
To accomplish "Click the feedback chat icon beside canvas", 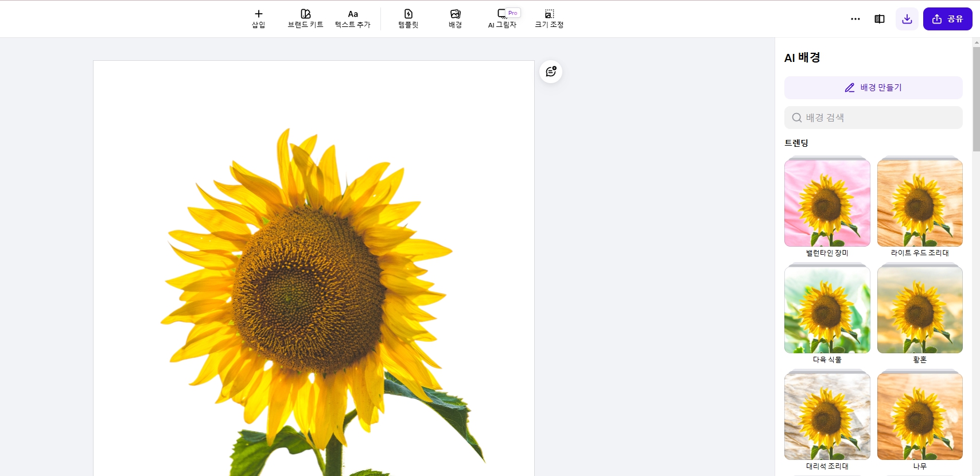I will 551,72.
